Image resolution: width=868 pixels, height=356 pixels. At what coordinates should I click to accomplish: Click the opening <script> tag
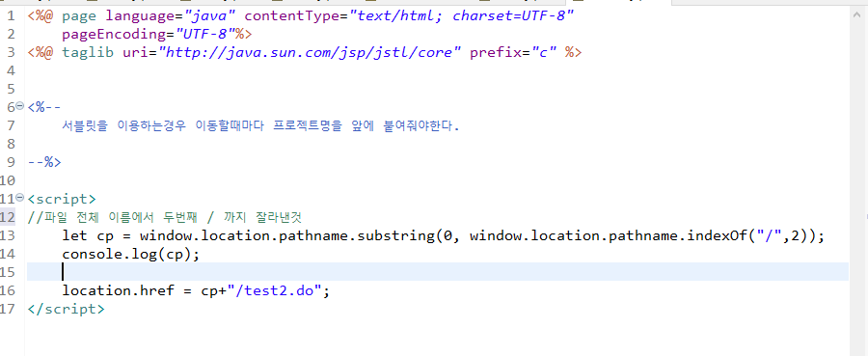tap(62, 199)
